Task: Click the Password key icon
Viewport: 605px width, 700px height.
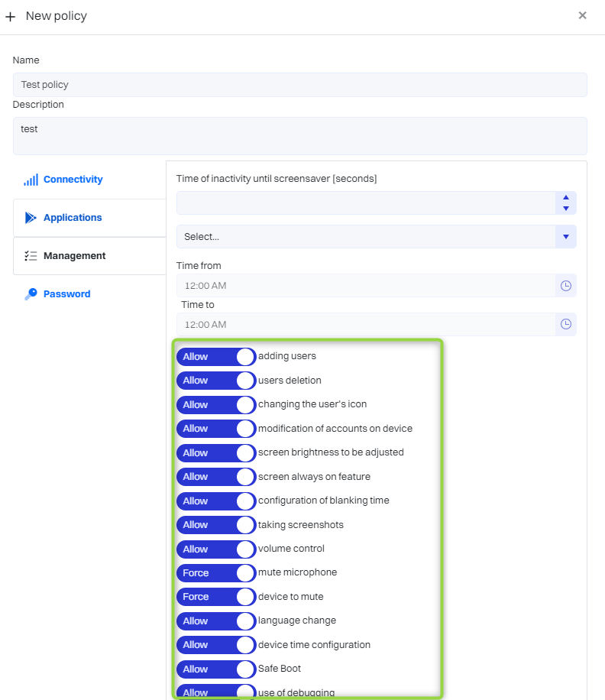Action: pos(31,294)
